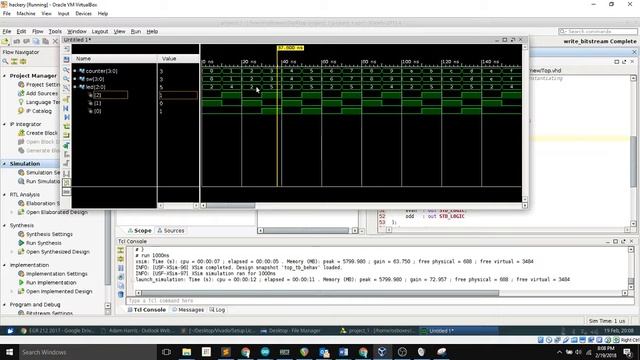Open the action center notification icon
Screen dimensions: 640x360
pyautogui.click(x=628, y=352)
